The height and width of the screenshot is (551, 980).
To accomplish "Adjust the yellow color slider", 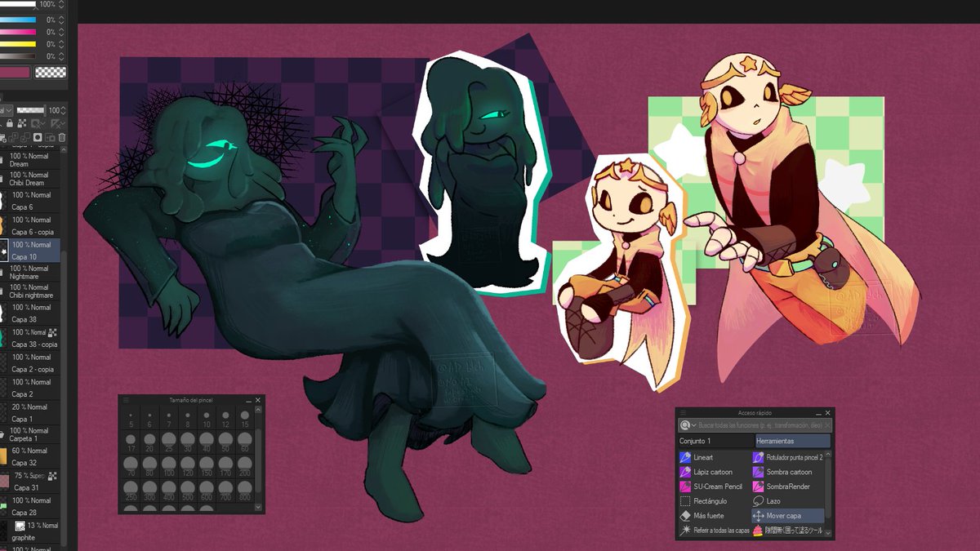I will tap(18, 44).
